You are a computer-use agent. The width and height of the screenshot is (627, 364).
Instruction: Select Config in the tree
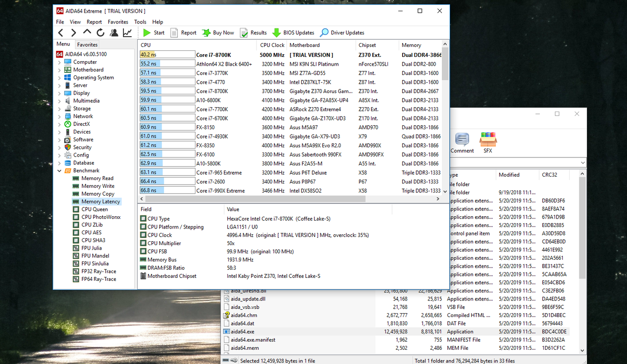tap(81, 155)
